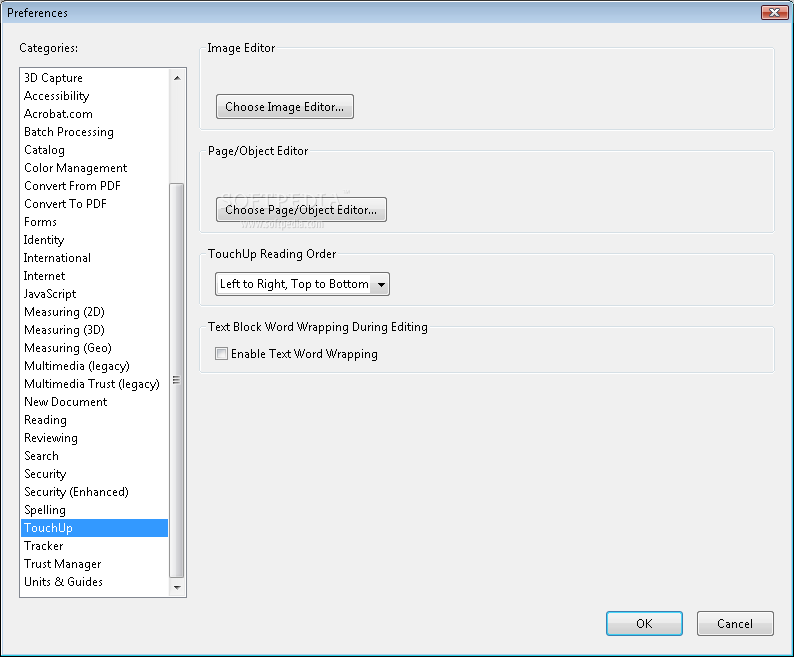Select the Identity category
794x657 pixels.
(x=94, y=240)
